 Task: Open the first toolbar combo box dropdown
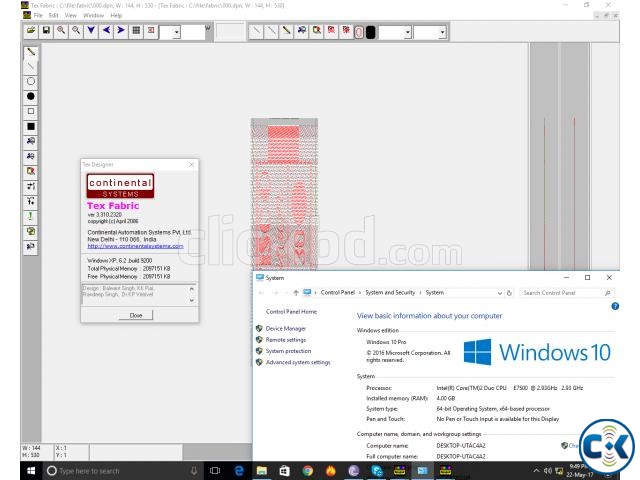pos(176,32)
